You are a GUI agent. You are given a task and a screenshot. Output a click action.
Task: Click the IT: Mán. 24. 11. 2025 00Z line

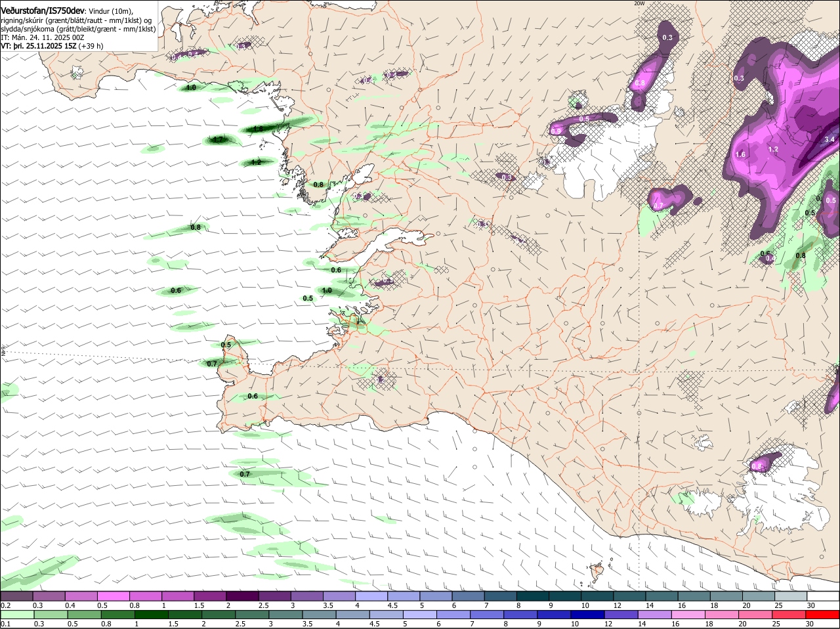pos(43,37)
